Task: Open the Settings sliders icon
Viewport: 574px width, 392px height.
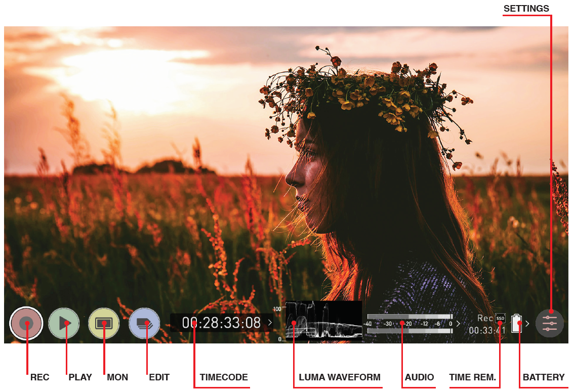Action: point(550,323)
